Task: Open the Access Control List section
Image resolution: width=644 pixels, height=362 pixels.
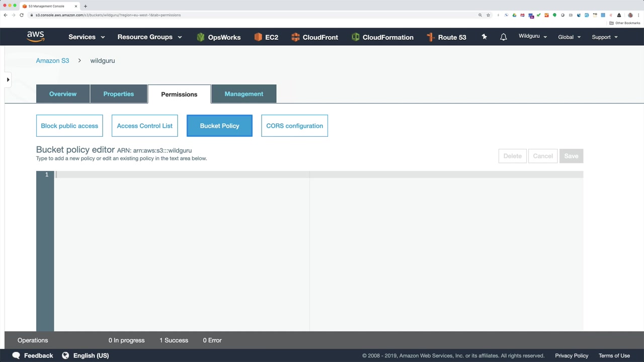Action: point(145,126)
